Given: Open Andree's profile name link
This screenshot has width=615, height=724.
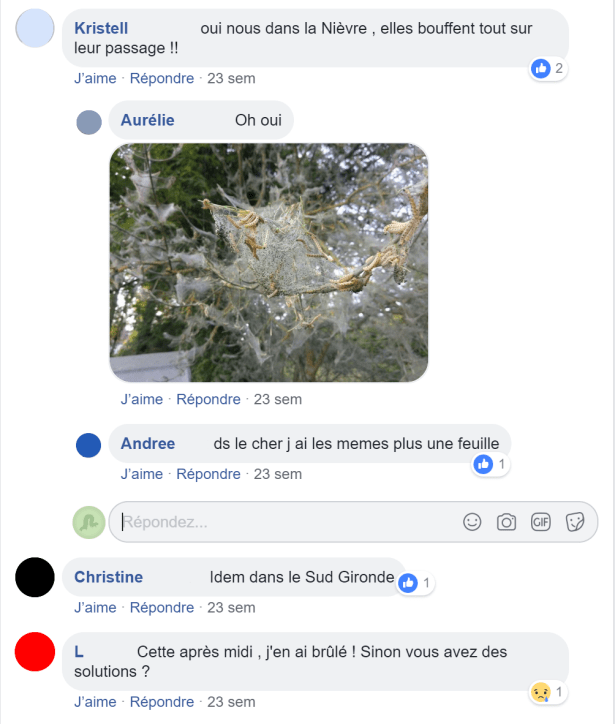Looking at the screenshot, I should (148, 444).
